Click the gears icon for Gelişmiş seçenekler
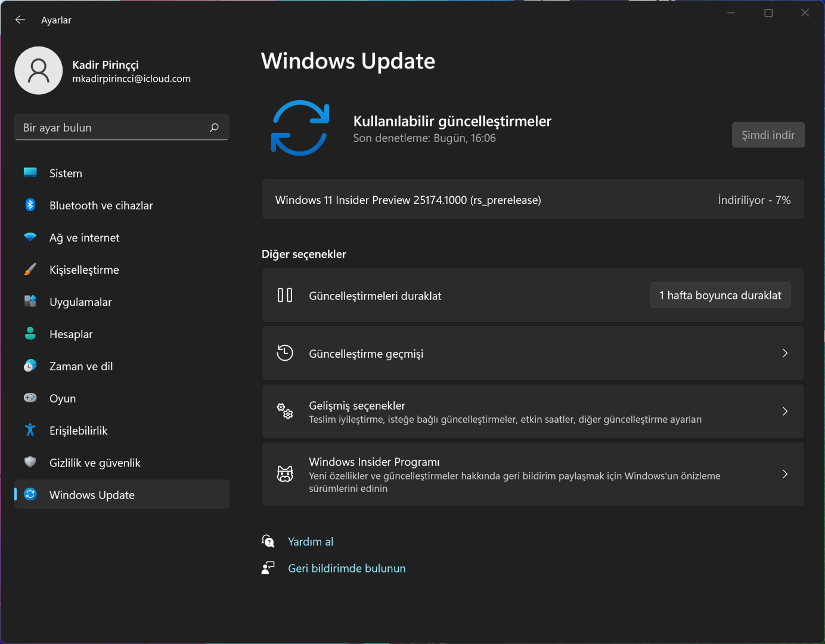The height and width of the screenshot is (644, 825). coord(285,411)
